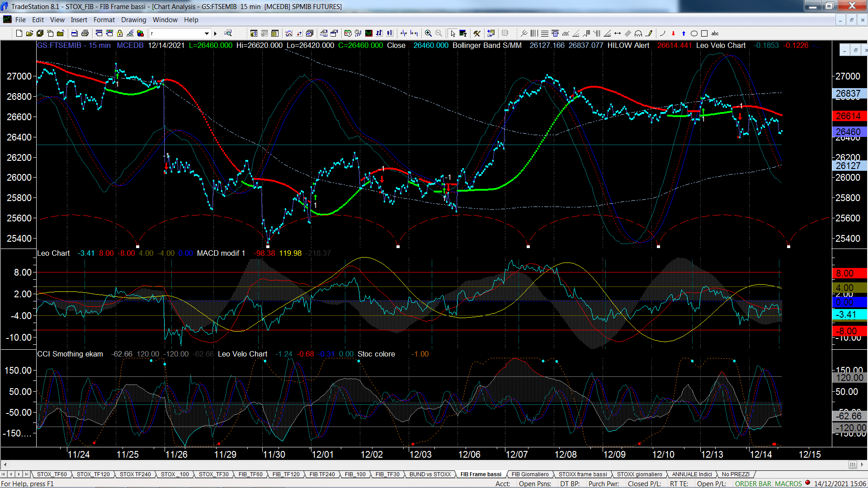This screenshot has height=488, width=868.
Task: Click the -62.66 CCI value label
Action: [x=849, y=416]
